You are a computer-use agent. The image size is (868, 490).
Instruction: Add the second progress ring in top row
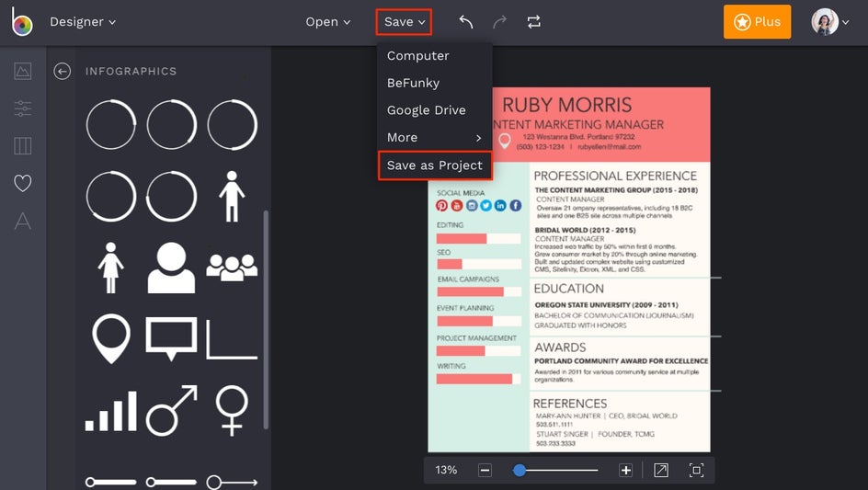pos(172,125)
